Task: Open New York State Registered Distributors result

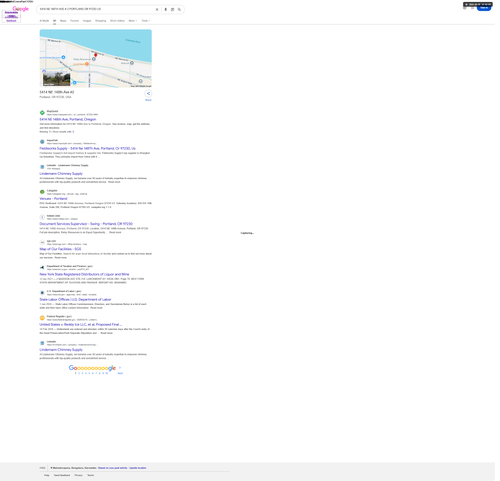Action: click(x=84, y=274)
